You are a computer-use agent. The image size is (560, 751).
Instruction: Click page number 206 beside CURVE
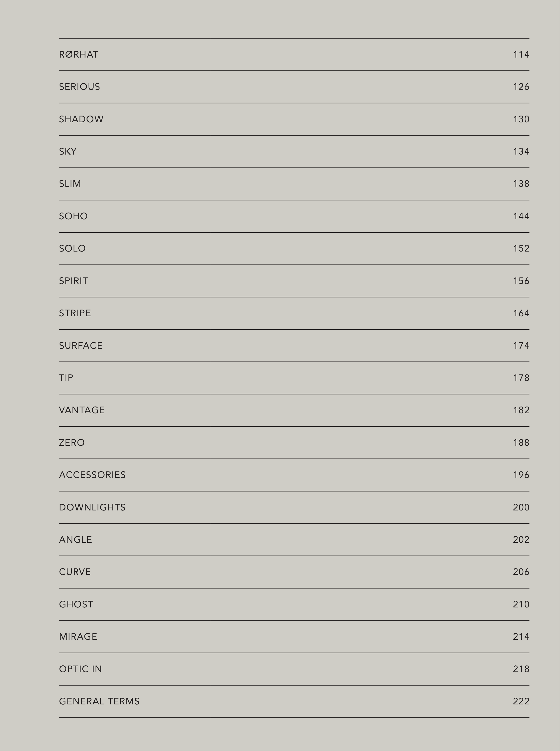pos(521,572)
